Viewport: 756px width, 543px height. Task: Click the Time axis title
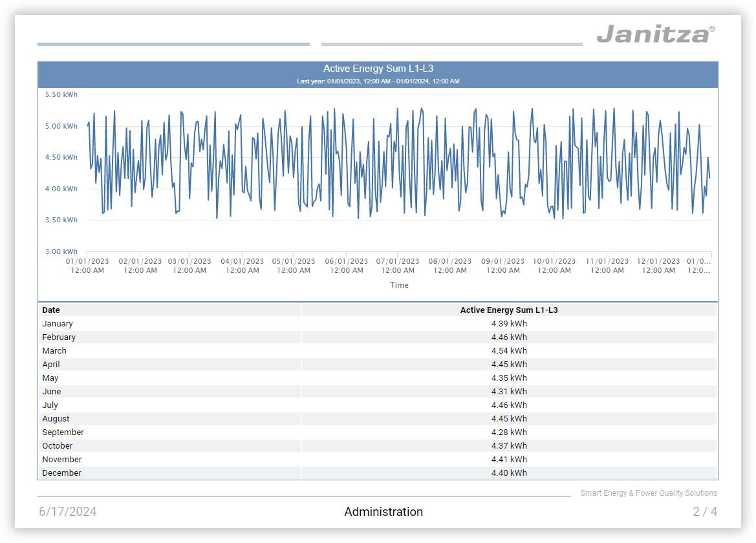tap(399, 285)
